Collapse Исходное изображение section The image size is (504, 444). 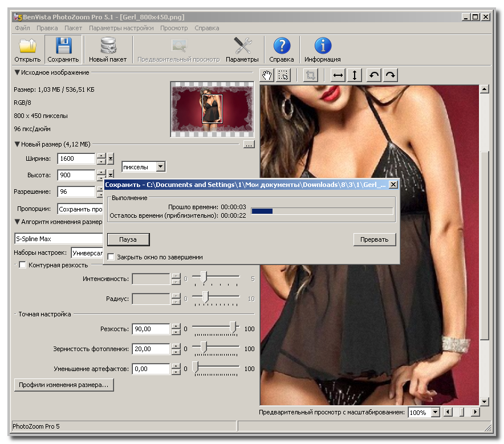tap(17, 72)
